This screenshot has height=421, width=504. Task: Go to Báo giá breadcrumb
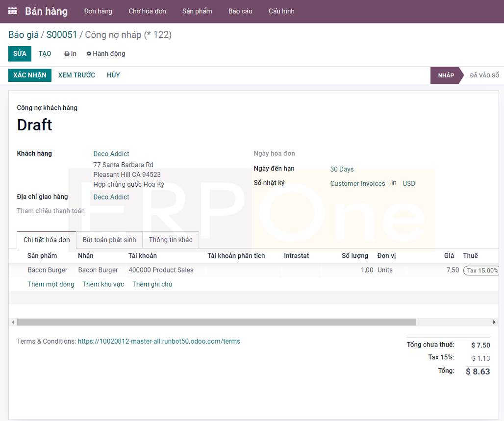point(24,35)
